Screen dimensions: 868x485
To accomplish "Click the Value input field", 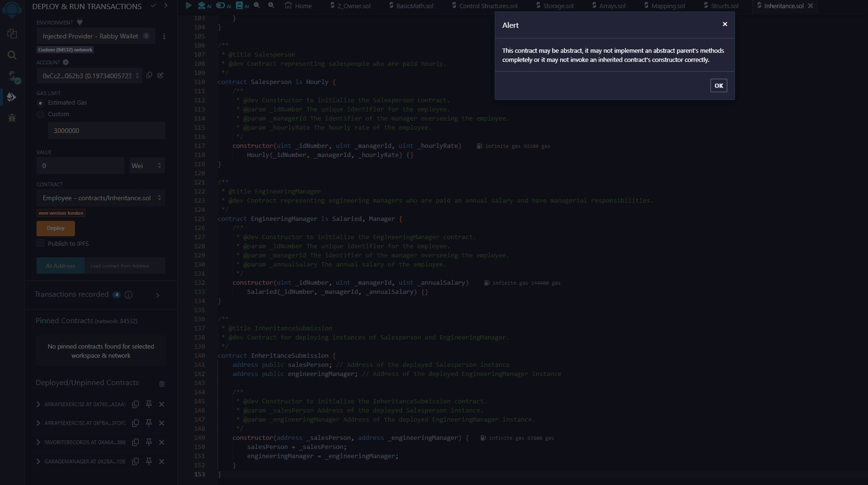I will tap(80, 166).
